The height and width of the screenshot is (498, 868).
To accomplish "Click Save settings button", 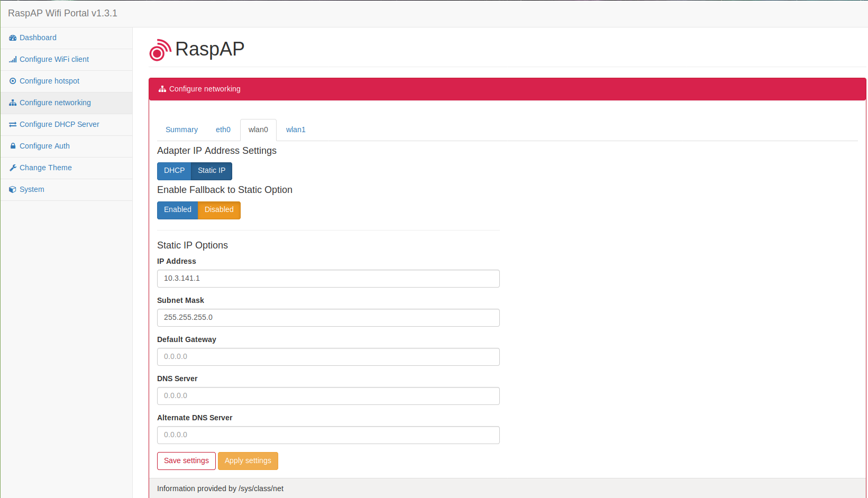I will (186, 461).
